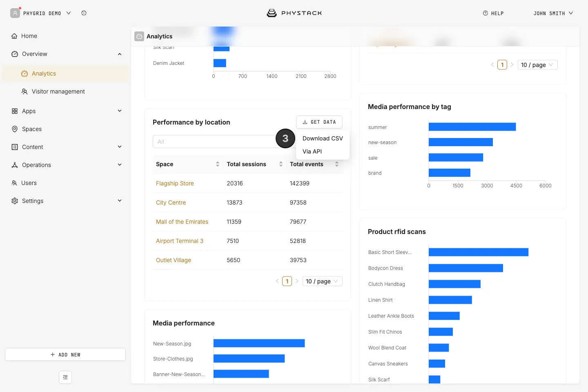Click the Content icon in sidebar
The height and width of the screenshot is (392, 588).
[x=15, y=147]
